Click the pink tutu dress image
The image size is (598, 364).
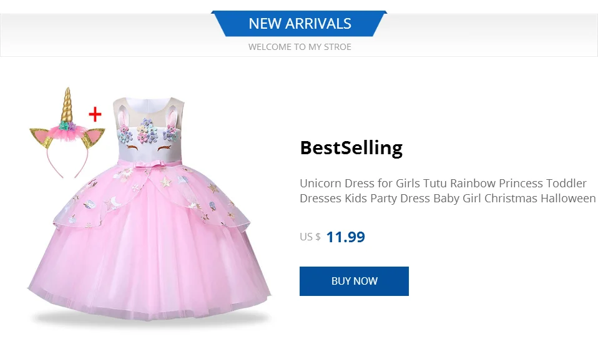150,209
